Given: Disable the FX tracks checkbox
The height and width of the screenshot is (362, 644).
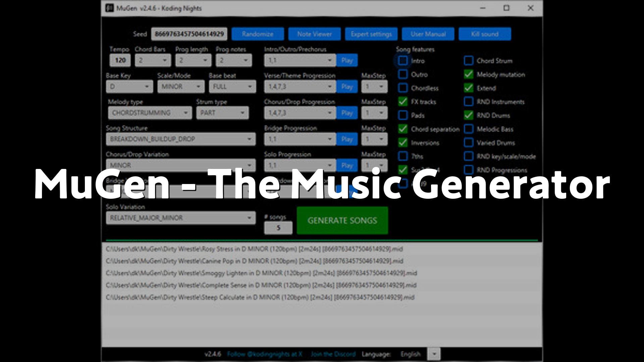Looking at the screenshot, I should [x=403, y=102].
